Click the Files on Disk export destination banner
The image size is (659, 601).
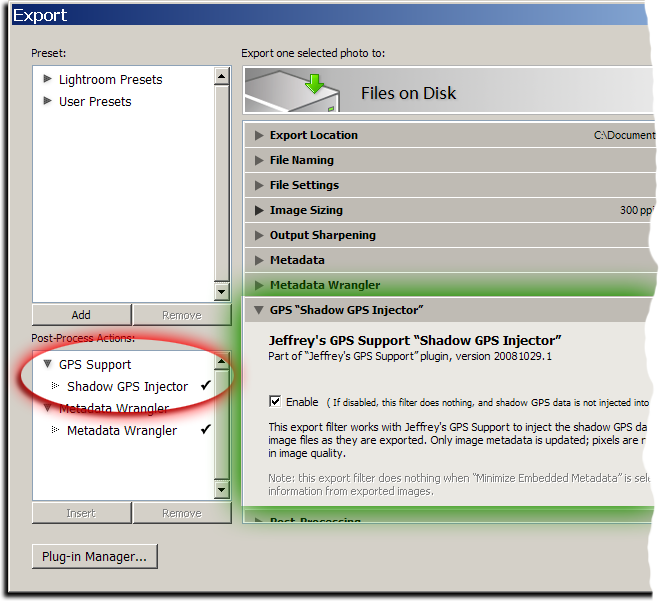[449, 90]
